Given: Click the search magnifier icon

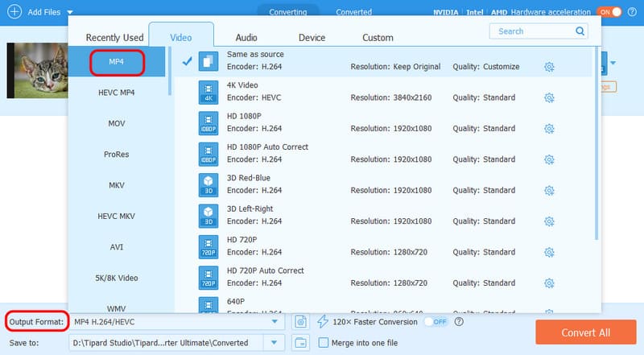Looking at the screenshot, I should (x=580, y=31).
